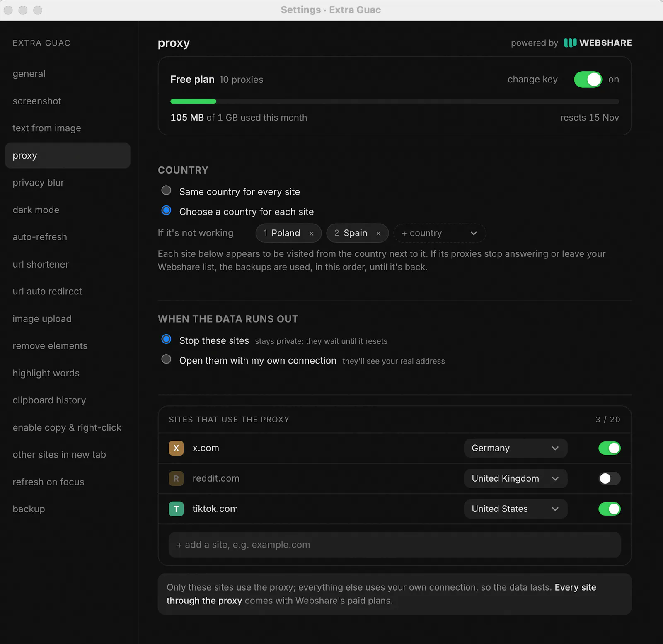The width and height of the screenshot is (663, 644).
Task: Select Choose a country for each site
Action: click(x=166, y=210)
